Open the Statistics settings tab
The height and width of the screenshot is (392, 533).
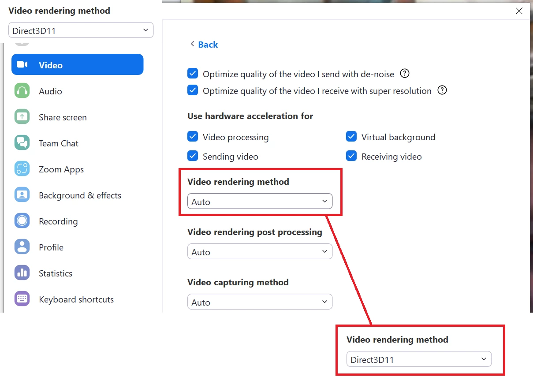pyautogui.click(x=78, y=273)
